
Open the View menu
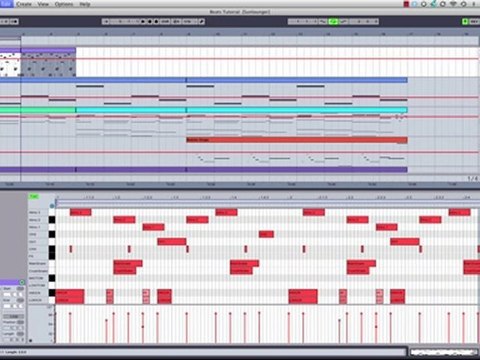[x=43, y=4]
